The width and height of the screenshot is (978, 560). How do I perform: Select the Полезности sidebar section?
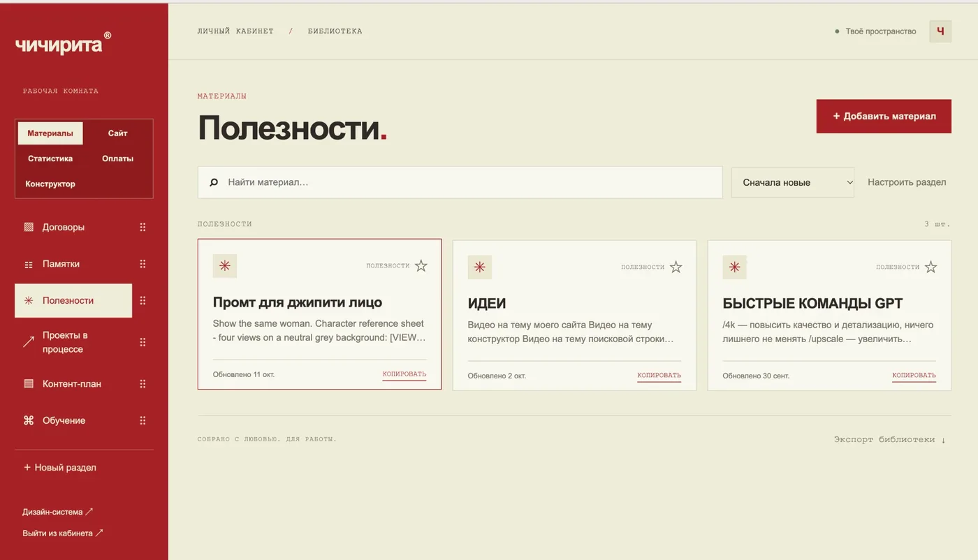click(73, 300)
